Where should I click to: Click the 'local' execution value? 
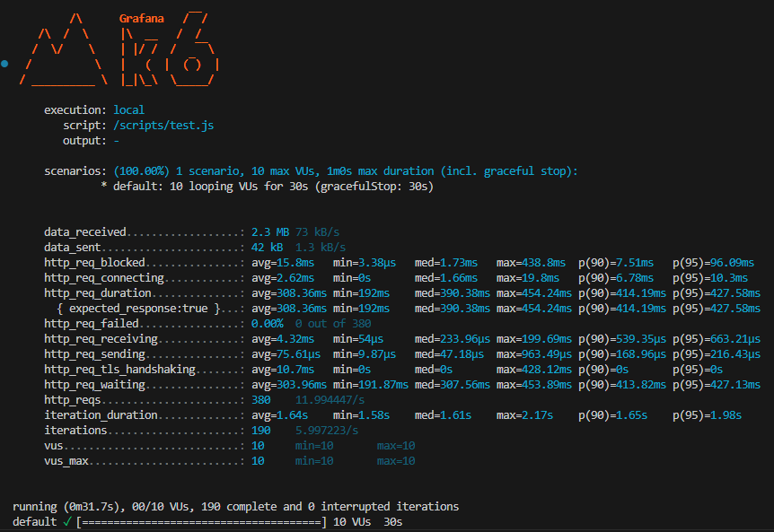click(128, 110)
